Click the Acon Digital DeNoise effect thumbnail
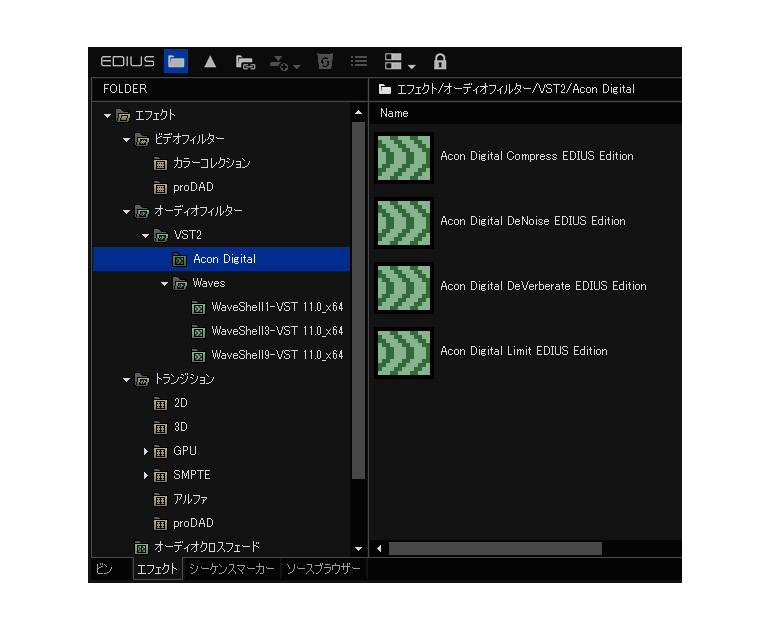Viewport: 770px width, 629px height. click(x=404, y=223)
